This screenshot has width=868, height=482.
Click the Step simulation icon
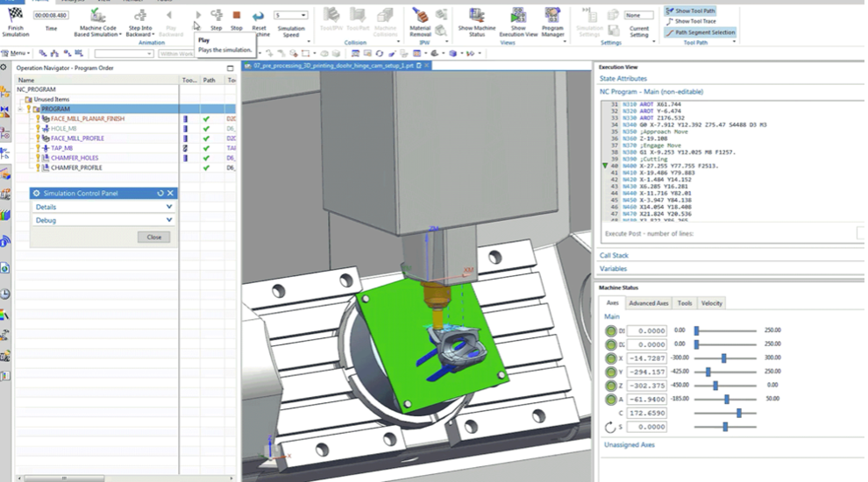coord(217,15)
